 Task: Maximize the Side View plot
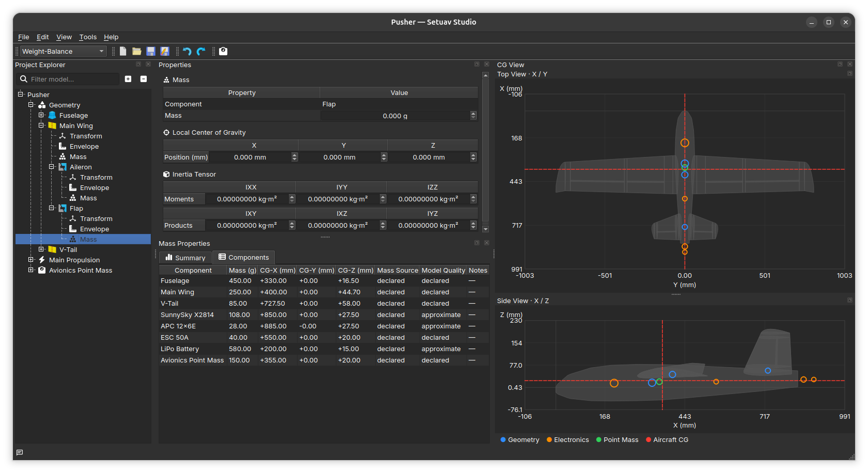(850, 300)
